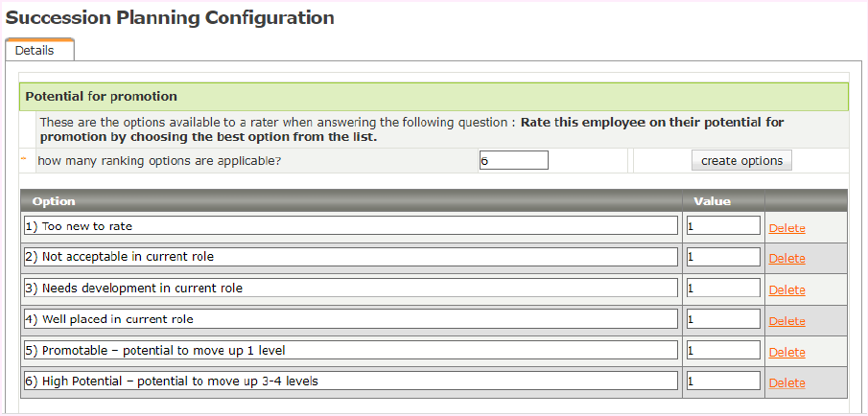Click the create options button

741,161
